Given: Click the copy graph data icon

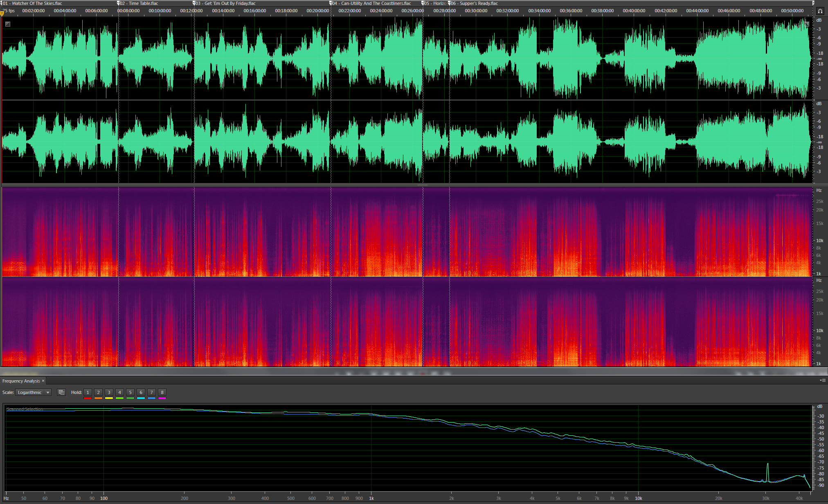Looking at the screenshot, I should [61, 392].
